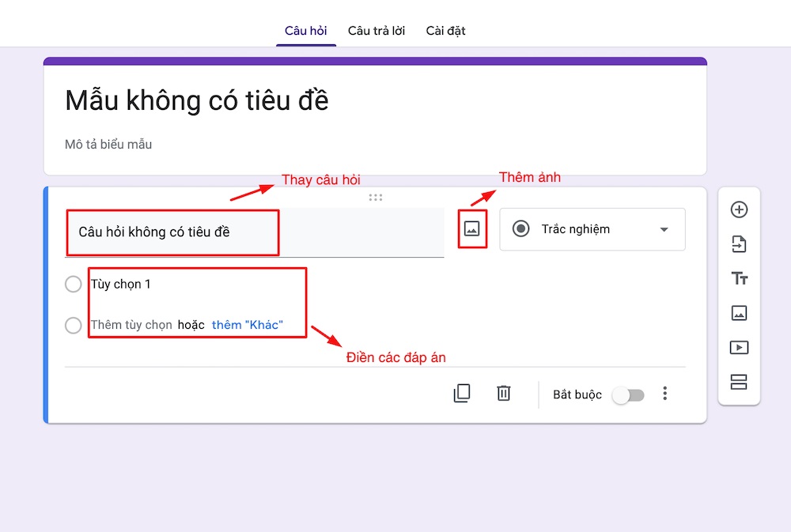The height and width of the screenshot is (532, 791).
Task: Click Thêm tùy chọn to add an option
Action: tap(132, 325)
